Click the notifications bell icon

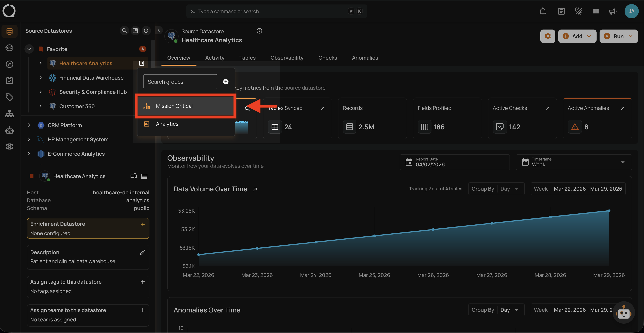click(x=543, y=11)
